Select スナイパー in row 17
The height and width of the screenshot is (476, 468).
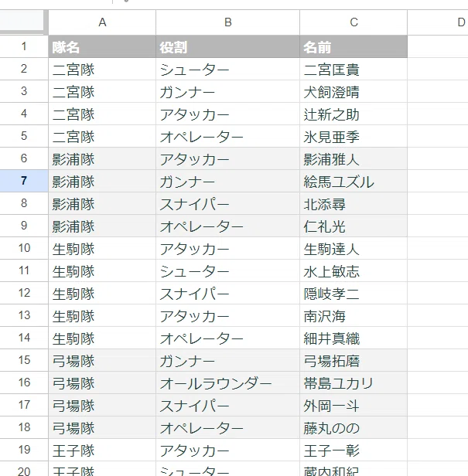point(227,405)
